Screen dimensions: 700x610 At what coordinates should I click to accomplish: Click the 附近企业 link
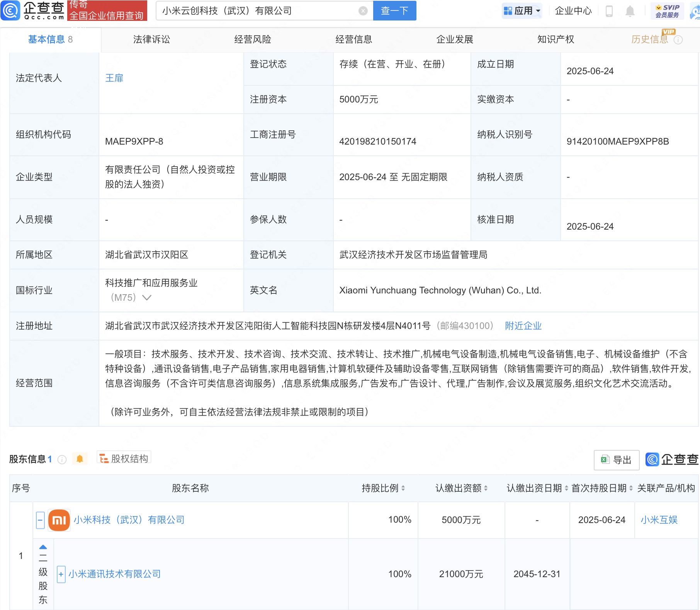(x=523, y=326)
